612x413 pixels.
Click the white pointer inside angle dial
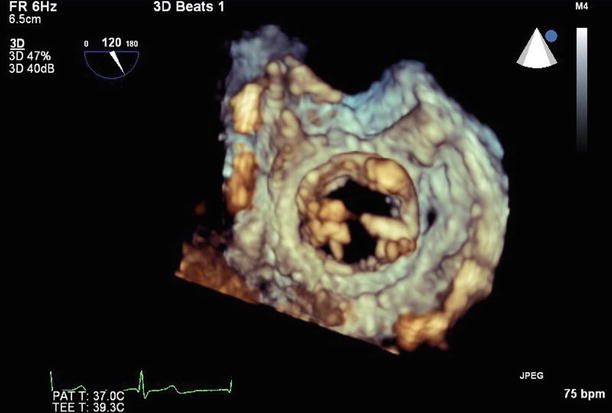tap(118, 62)
